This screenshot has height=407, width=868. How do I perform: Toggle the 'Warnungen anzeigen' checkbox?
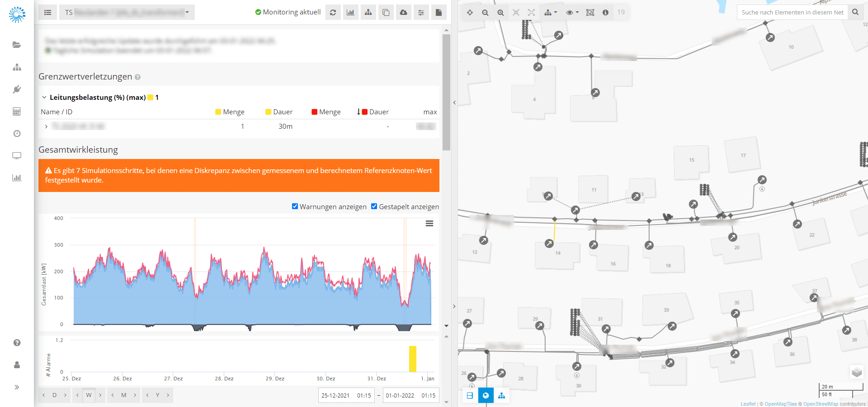[295, 206]
